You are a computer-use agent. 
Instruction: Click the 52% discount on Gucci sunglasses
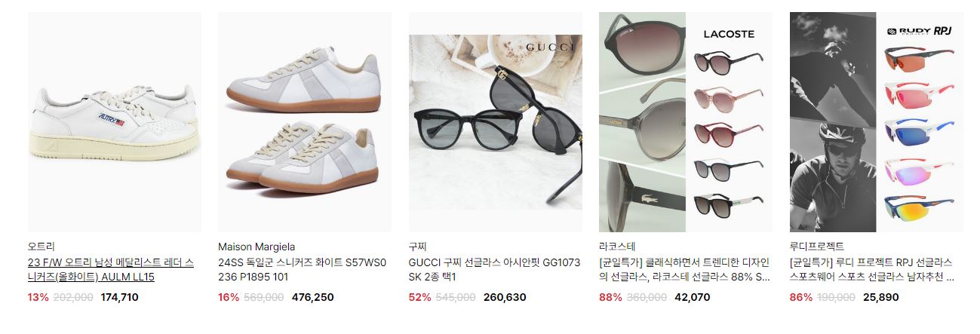tap(420, 297)
